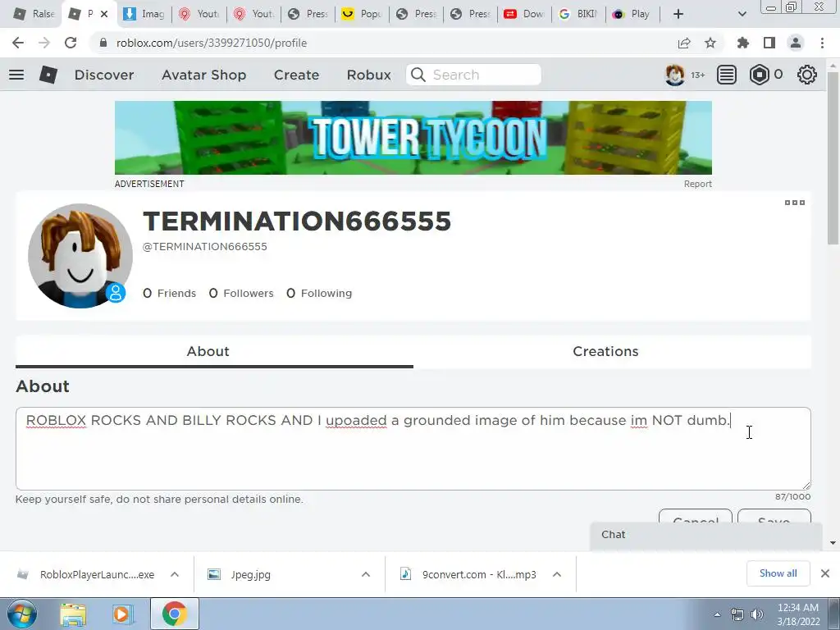840x630 pixels.
Task: Open the Windows Start button
Action: [x=22, y=614]
